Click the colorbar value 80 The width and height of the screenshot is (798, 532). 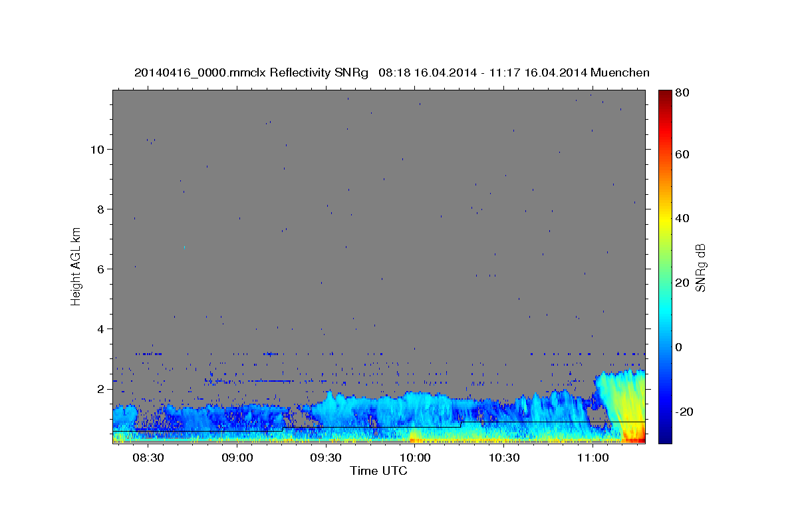pyautogui.click(x=682, y=93)
